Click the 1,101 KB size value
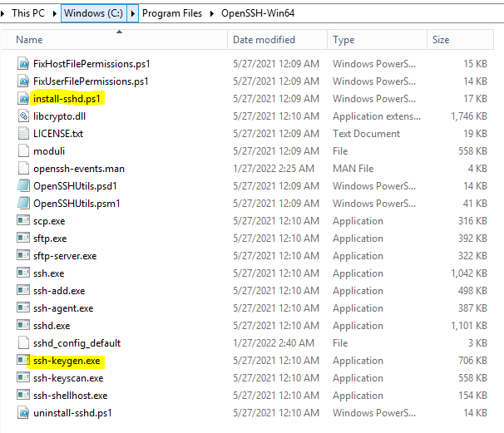Image resolution: width=504 pixels, height=433 pixels. pyautogui.click(x=469, y=326)
